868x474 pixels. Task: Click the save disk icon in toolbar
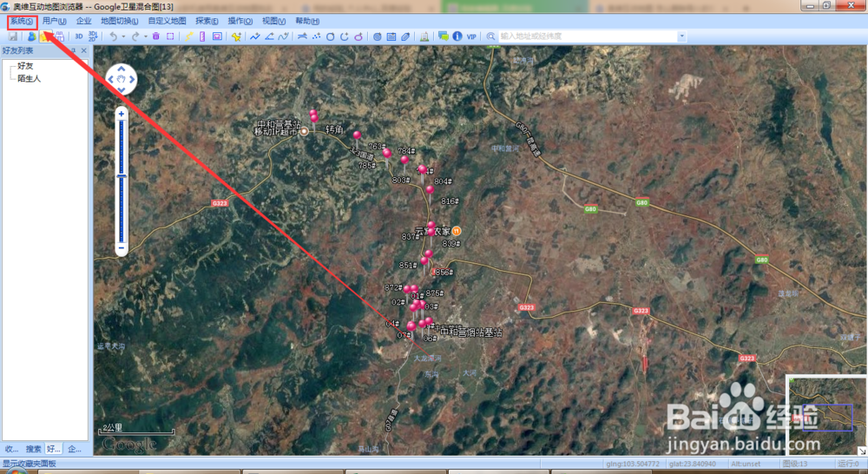tap(13, 36)
